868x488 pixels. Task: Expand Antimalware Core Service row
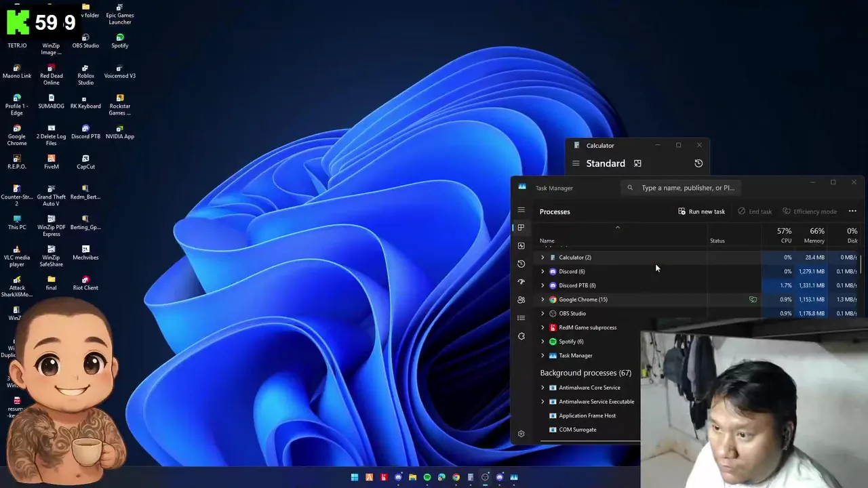(542, 388)
